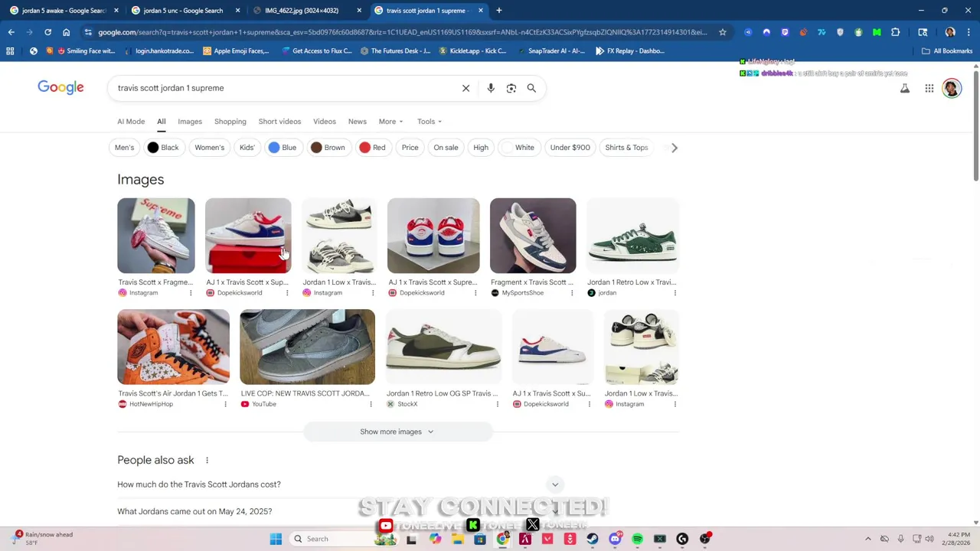Expand 'What Jordans came out on May 24, 2025?'
The height and width of the screenshot is (551, 980).
tap(339, 511)
